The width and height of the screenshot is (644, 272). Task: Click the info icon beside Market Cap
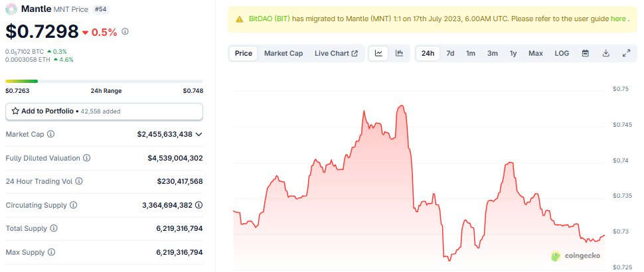(x=51, y=134)
